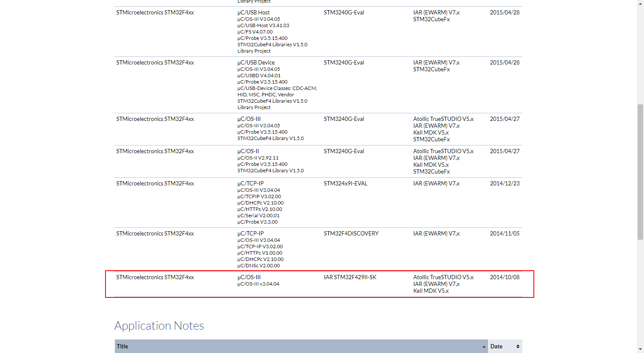Click the Title column header label
This screenshot has height=353, width=644.
122,347
